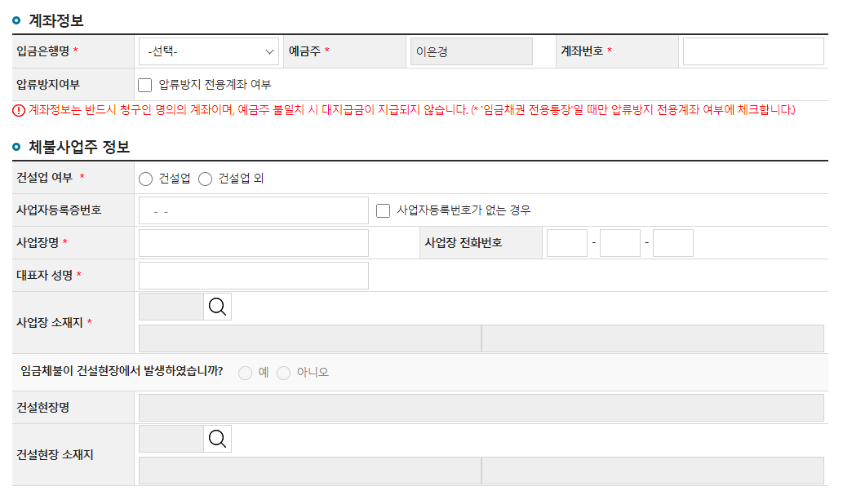Click the 사업자등록번호 entry box
Screen dimensions: 843x504
(x=253, y=210)
